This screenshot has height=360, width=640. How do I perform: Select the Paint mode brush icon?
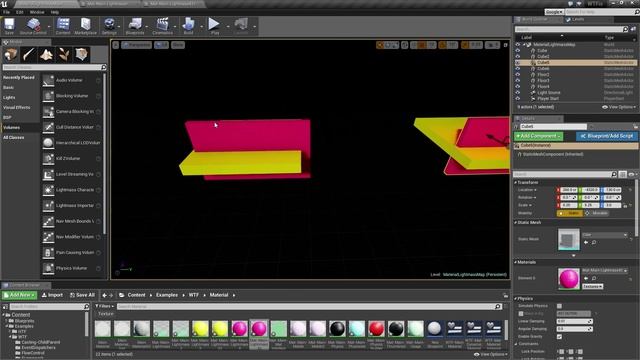[29, 54]
